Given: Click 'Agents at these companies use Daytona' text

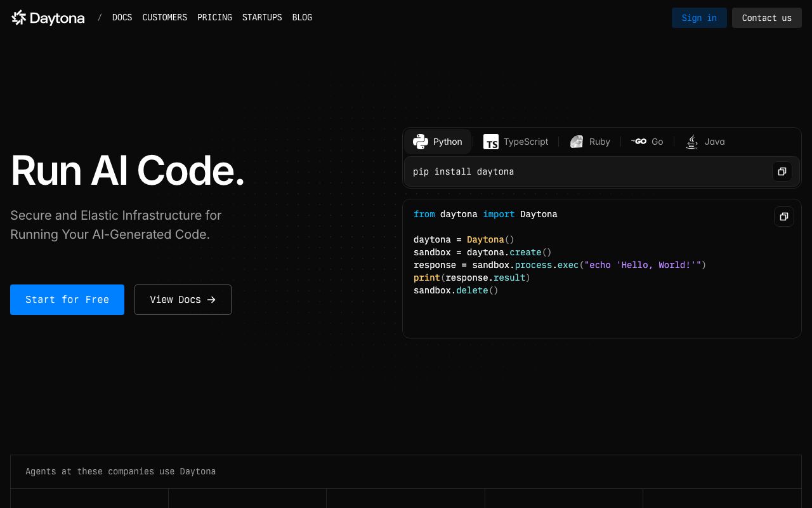Looking at the screenshot, I should 121,471.
